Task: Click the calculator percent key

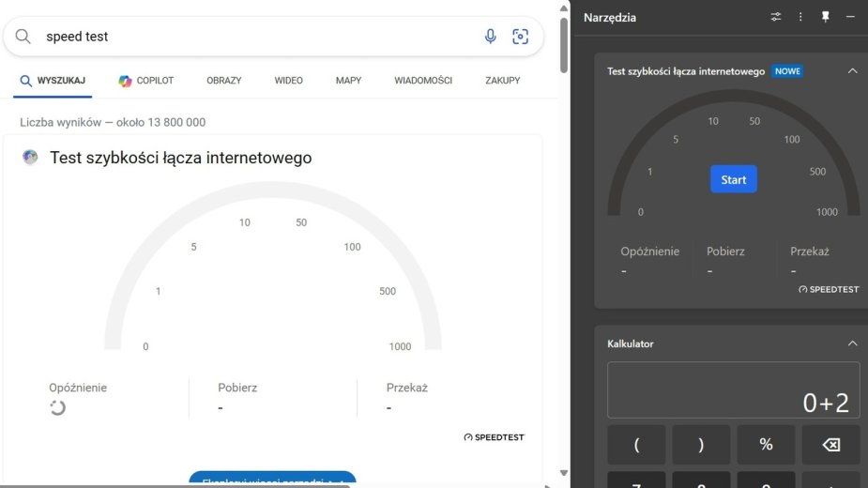Action: pyautogui.click(x=766, y=444)
